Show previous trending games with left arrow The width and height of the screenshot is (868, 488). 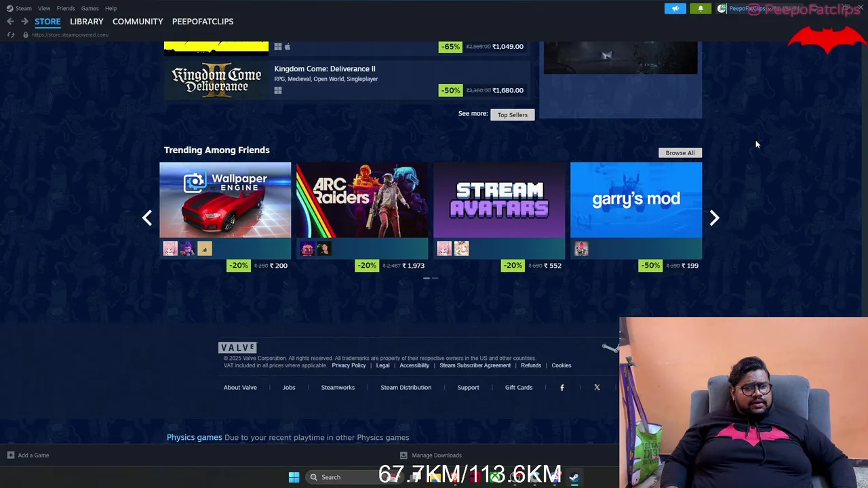click(147, 218)
